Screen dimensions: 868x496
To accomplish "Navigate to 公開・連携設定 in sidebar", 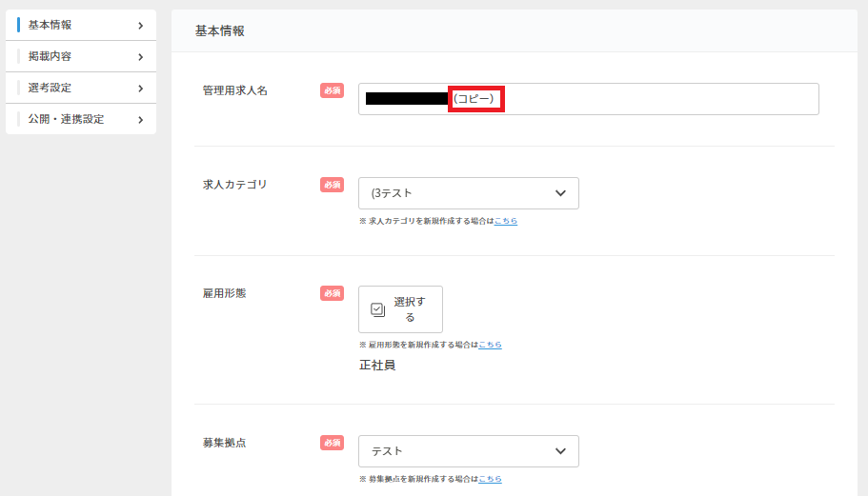I will point(66,119).
